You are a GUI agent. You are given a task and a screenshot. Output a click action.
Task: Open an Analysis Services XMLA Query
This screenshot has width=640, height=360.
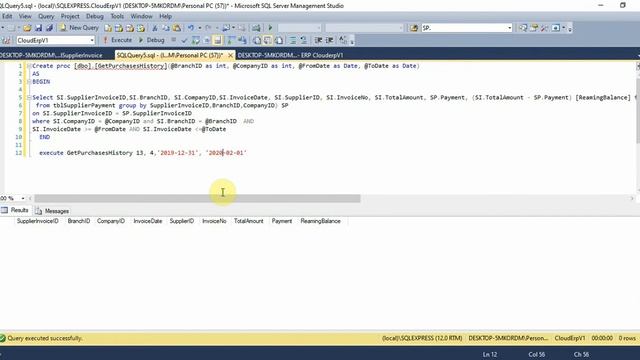141,28
